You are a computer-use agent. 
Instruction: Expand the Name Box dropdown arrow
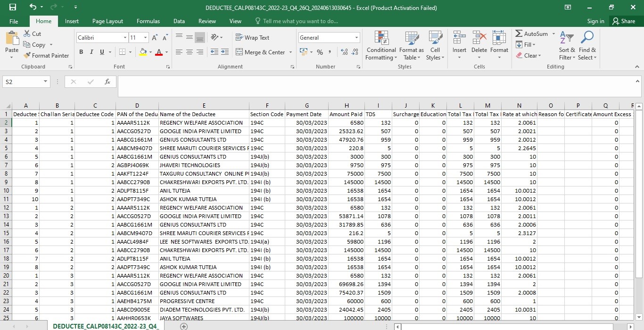[45, 82]
